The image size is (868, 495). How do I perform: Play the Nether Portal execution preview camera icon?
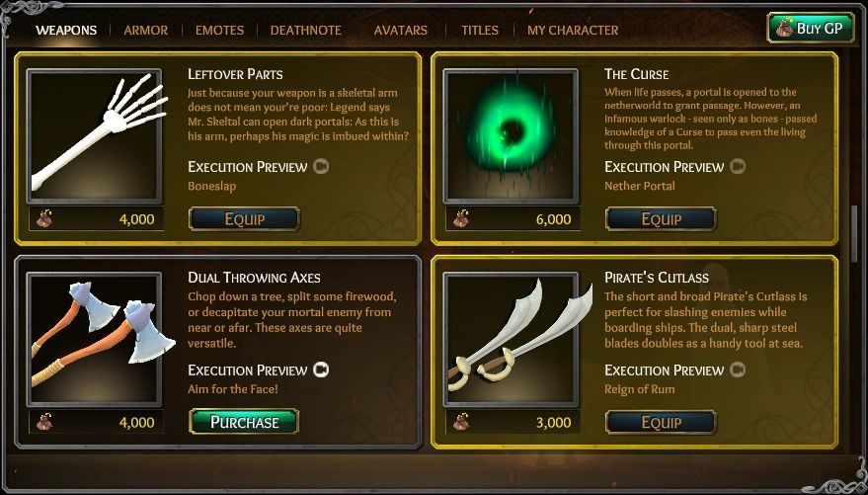[738, 167]
